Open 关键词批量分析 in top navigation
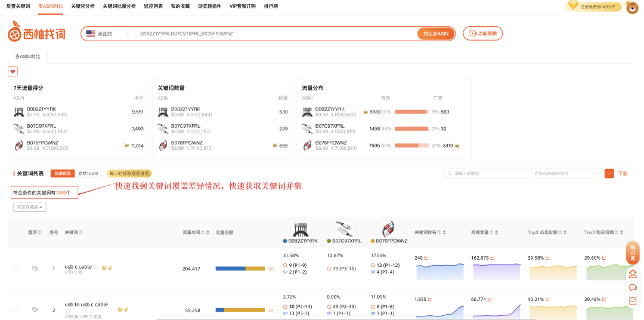This screenshot has width=644, height=320. (x=119, y=6)
